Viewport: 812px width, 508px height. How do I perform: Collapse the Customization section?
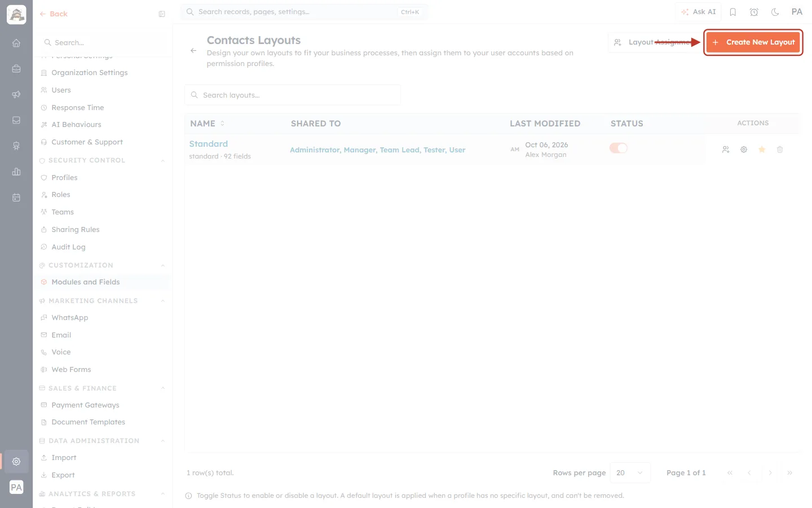(163, 266)
